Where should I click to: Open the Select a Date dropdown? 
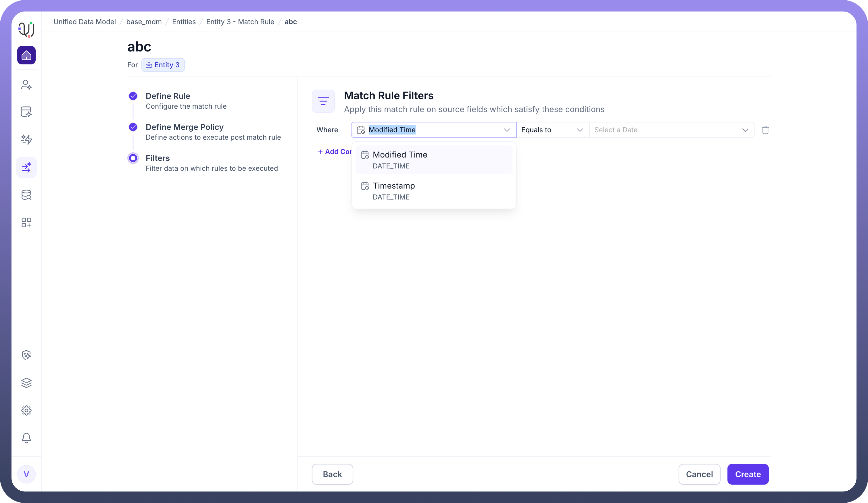click(x=671, y=130)
